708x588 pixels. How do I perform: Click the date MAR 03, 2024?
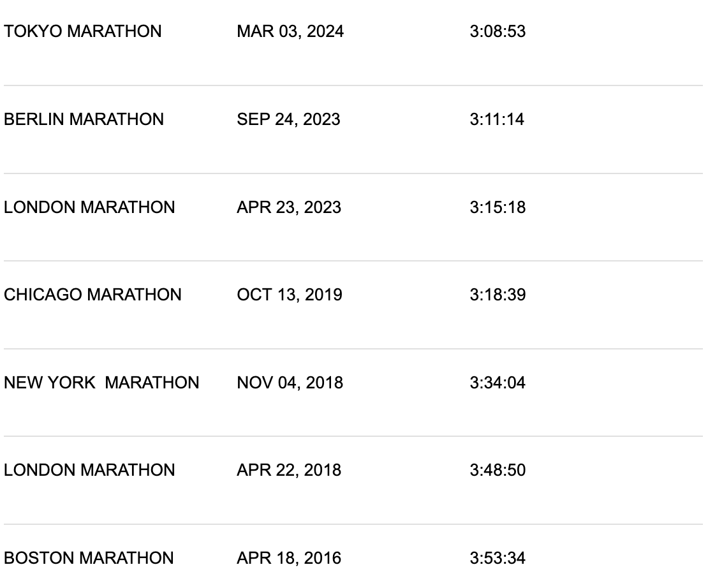point(290,31)
